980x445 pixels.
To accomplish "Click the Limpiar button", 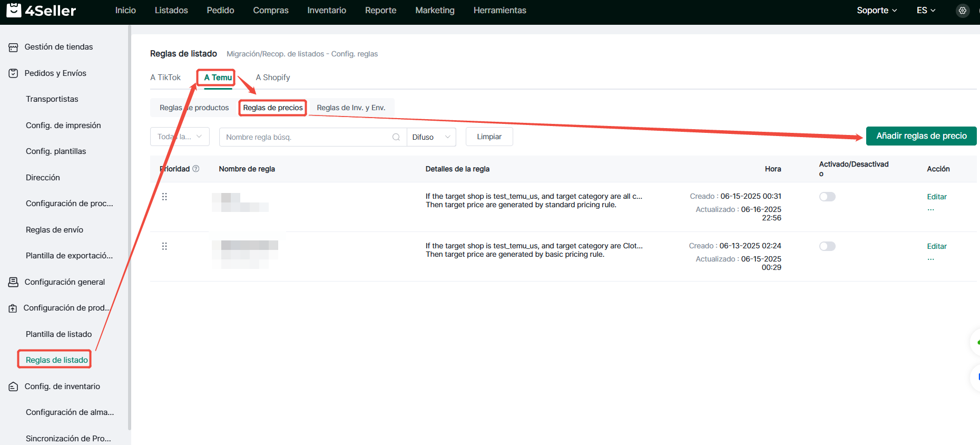I will coord(489,137).
